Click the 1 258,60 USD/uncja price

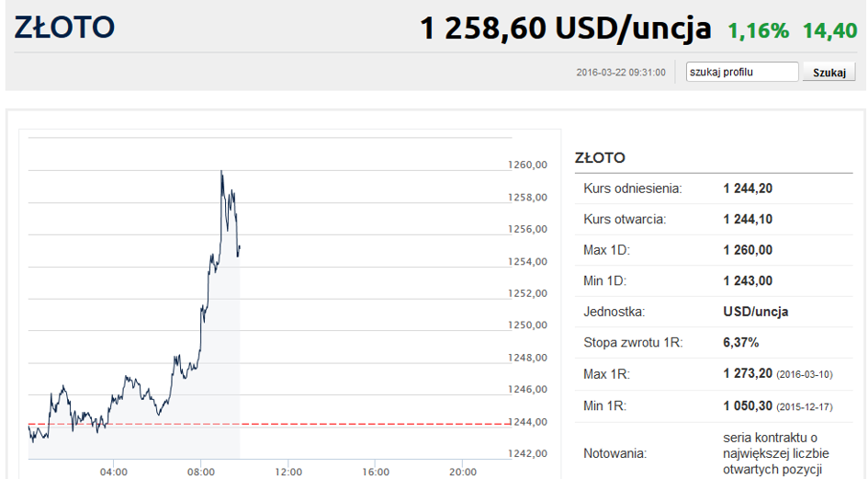coord(565,29)
